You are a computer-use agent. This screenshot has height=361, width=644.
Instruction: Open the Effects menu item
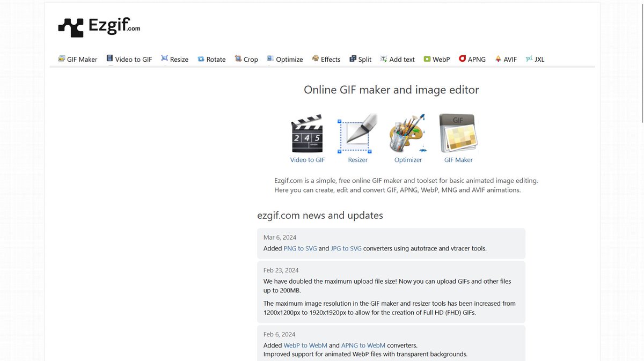pyautogui.click(x=326, y=59)
